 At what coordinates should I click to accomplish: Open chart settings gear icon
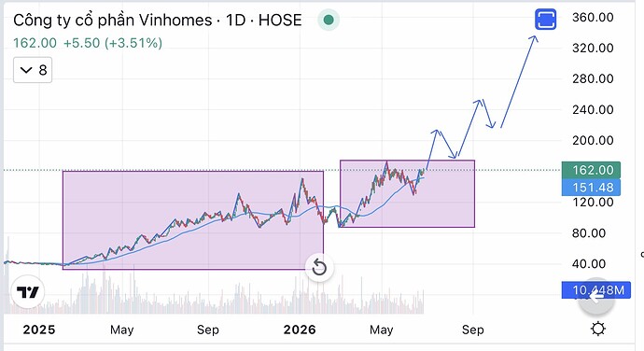597,330
